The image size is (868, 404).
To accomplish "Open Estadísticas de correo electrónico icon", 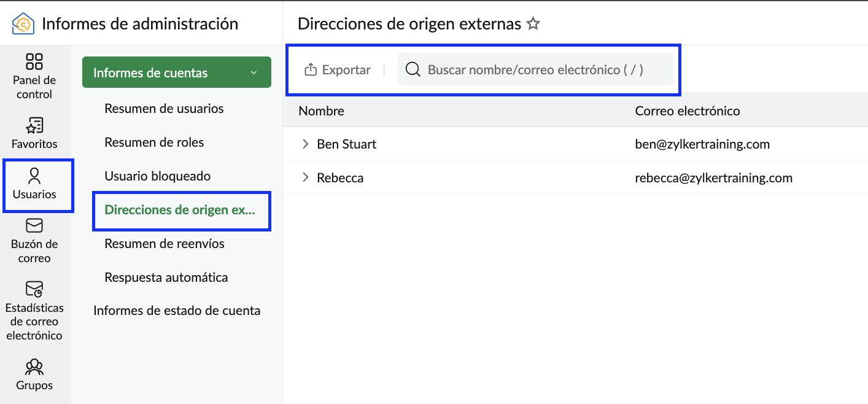I will click(x=34, y=289).
